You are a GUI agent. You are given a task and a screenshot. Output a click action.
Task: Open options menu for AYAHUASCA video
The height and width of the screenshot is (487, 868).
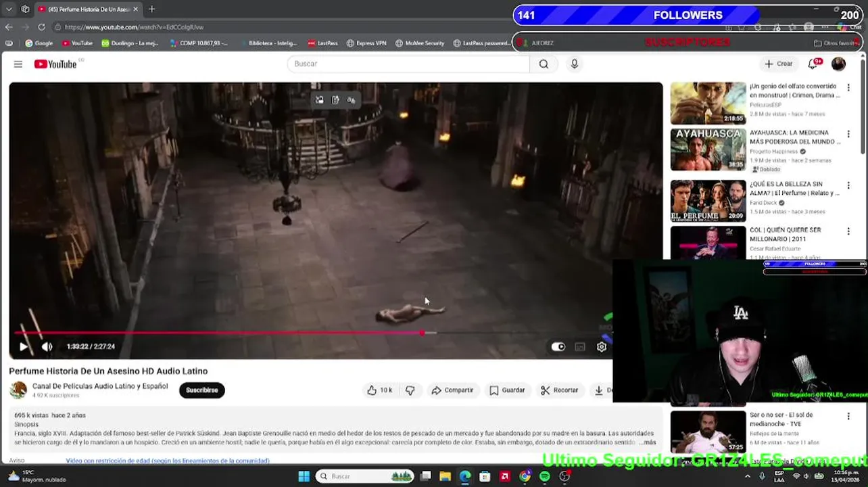coord(848,135)
